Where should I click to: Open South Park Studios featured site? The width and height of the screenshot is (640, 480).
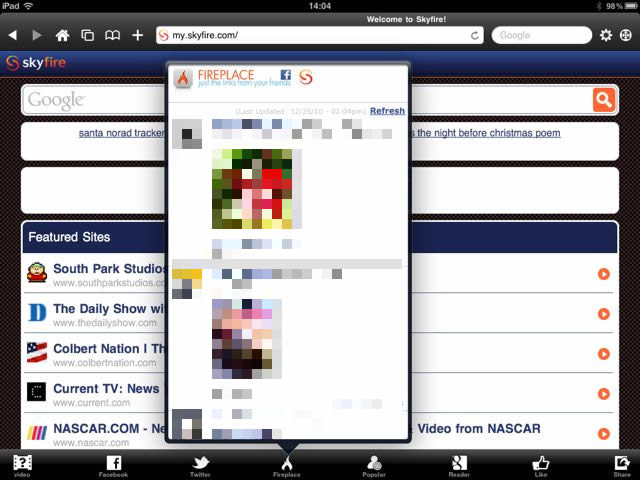point(94,274)
